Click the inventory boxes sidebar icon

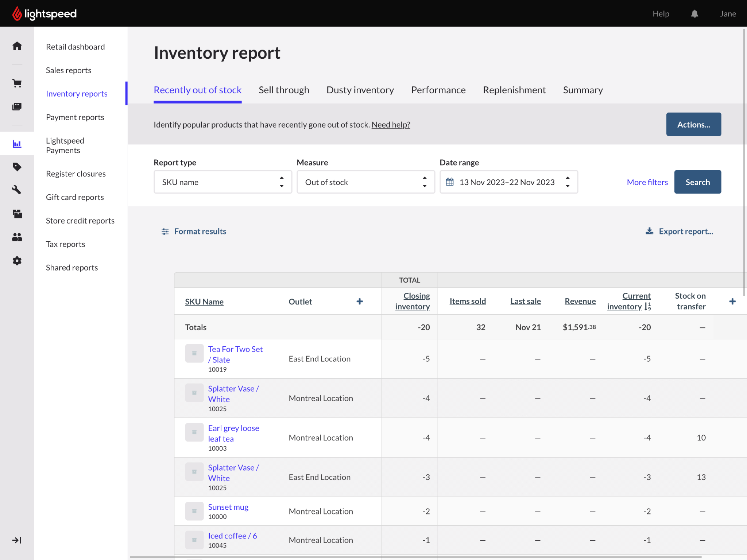[x=17, y=214]
